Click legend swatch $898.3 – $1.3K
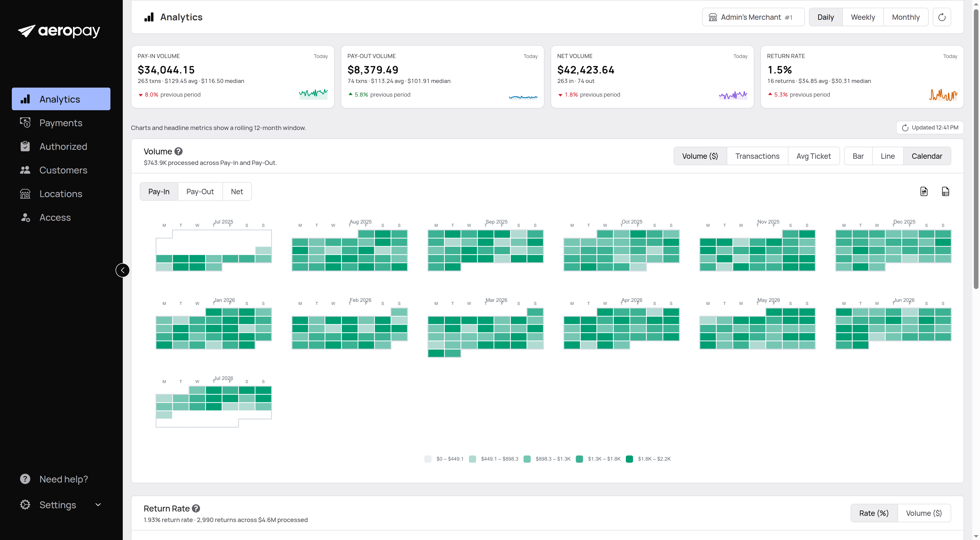Screen dimensions: 980x540 [x=527, y=459]
